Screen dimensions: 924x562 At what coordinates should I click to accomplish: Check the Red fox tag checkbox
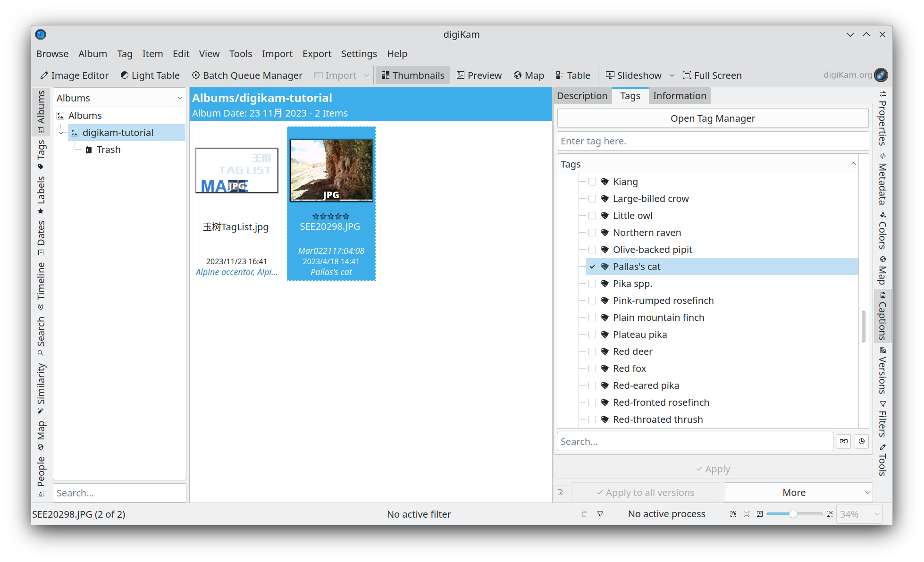(x=592, y=369)
